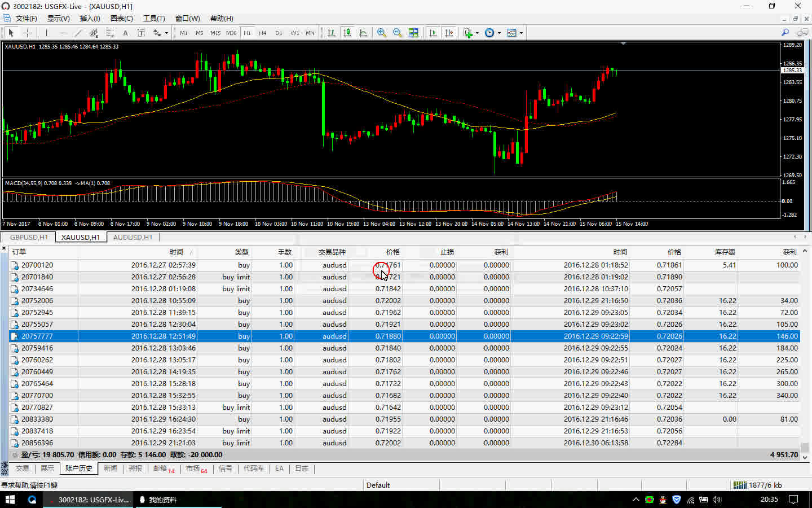Select the equidistant channel tool
Viewport: 812px width, 508px height.
[x=94, y=33]
